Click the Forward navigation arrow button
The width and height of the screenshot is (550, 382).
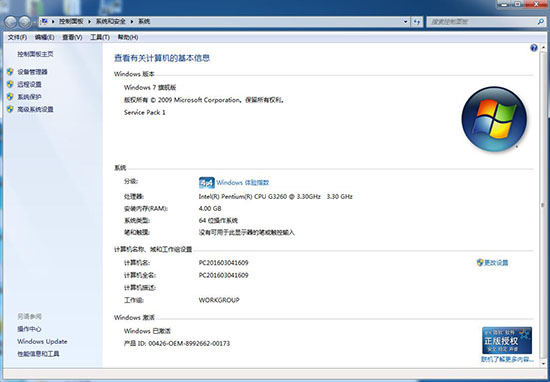(25, 22)
